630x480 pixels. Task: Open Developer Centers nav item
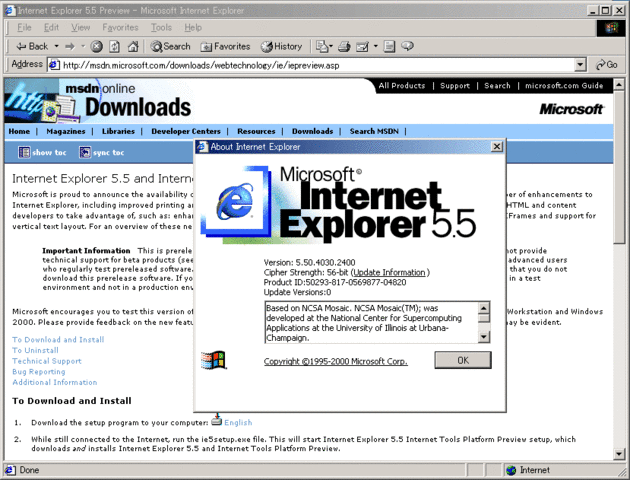(x=186, y=131)
